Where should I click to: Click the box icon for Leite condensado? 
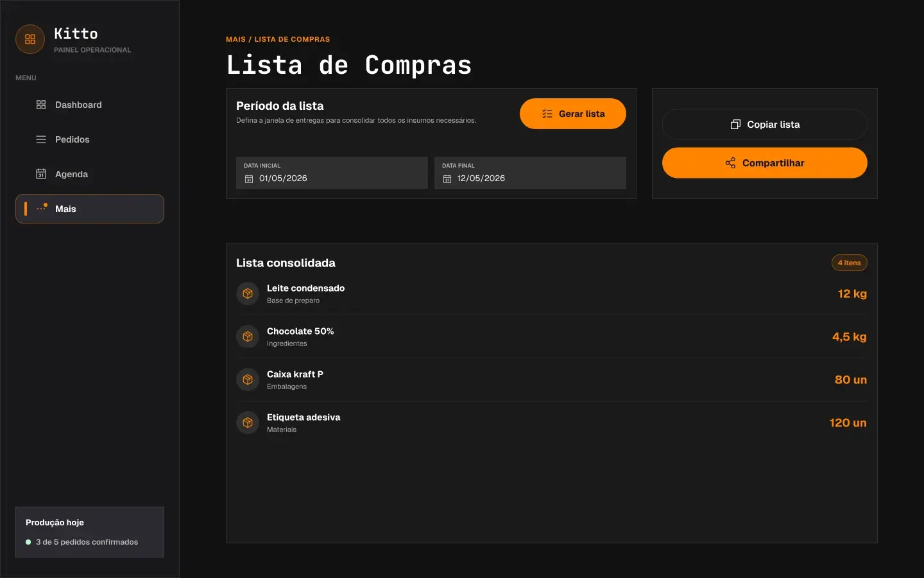tap(248, 293)
